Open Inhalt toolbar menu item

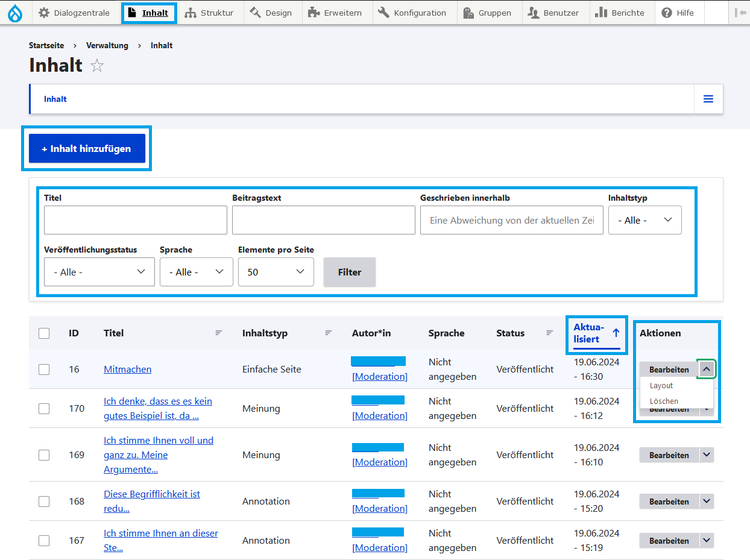[x=148, y=13]
